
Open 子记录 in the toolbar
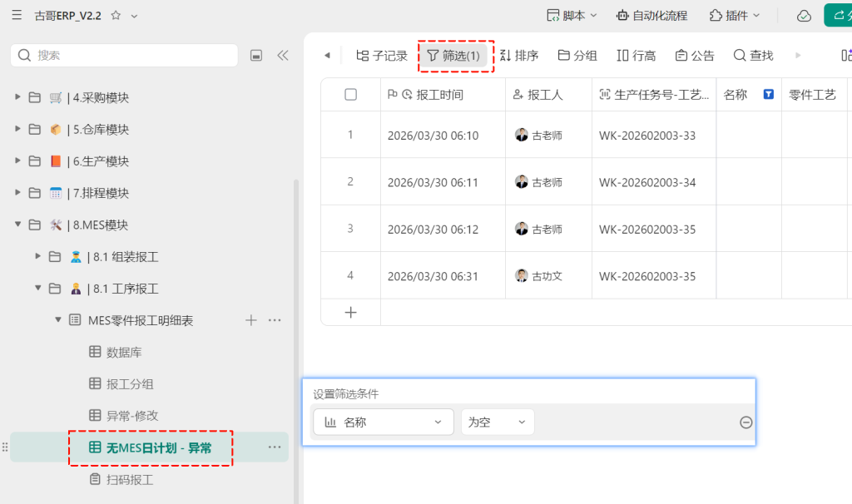[381, 56]
